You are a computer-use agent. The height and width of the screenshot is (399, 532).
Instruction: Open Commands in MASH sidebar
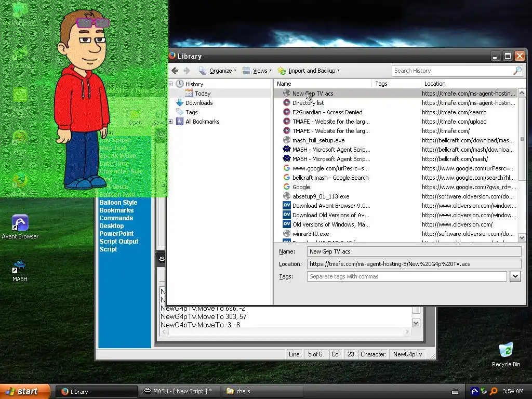pyautogui.click(x=116, y=218)
